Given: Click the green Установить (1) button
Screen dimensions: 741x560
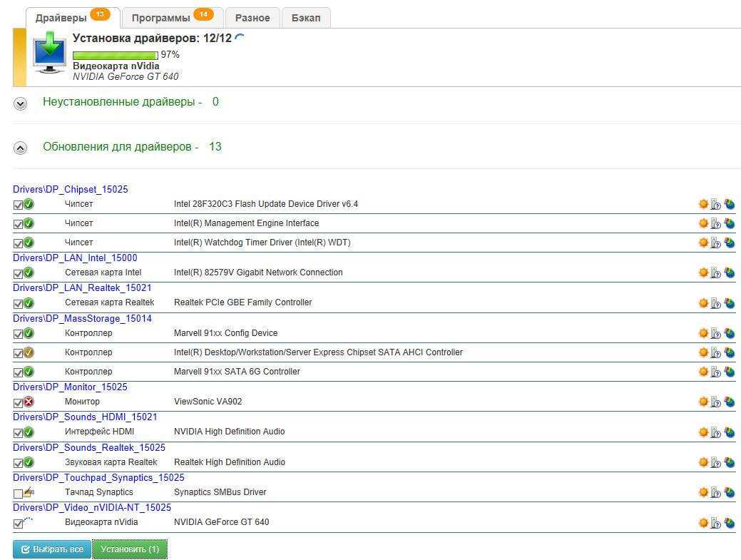Looking at the screenshot, I should point(130,549).
